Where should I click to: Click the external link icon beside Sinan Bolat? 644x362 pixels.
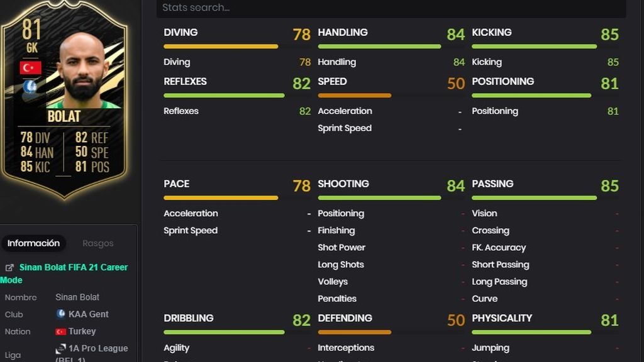[x=9, y=268]
